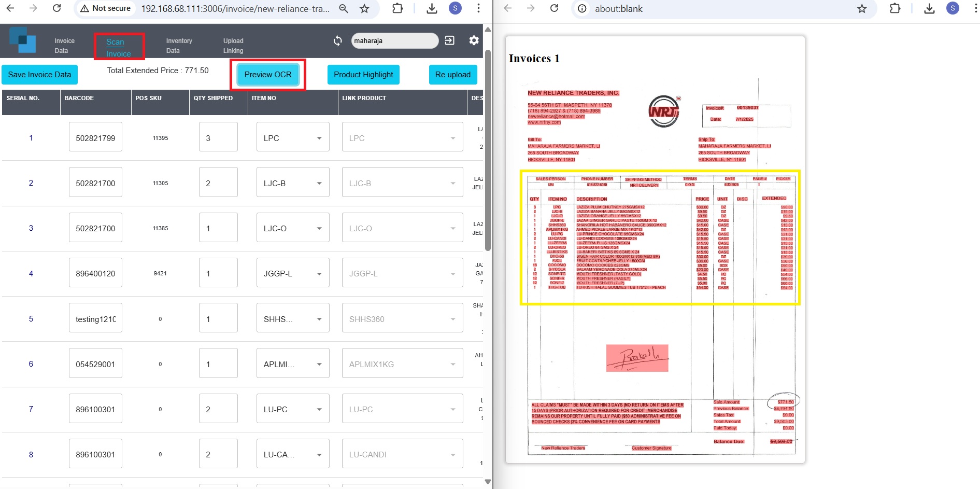Click the Re upload button
This screenshot has height=489, width=980.
click(x=453, y=75)
